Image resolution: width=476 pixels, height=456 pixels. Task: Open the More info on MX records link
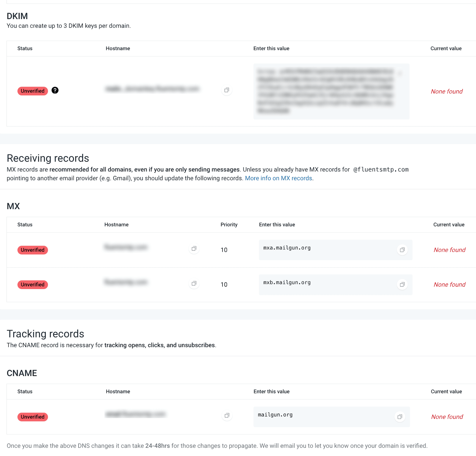(278, 178)
